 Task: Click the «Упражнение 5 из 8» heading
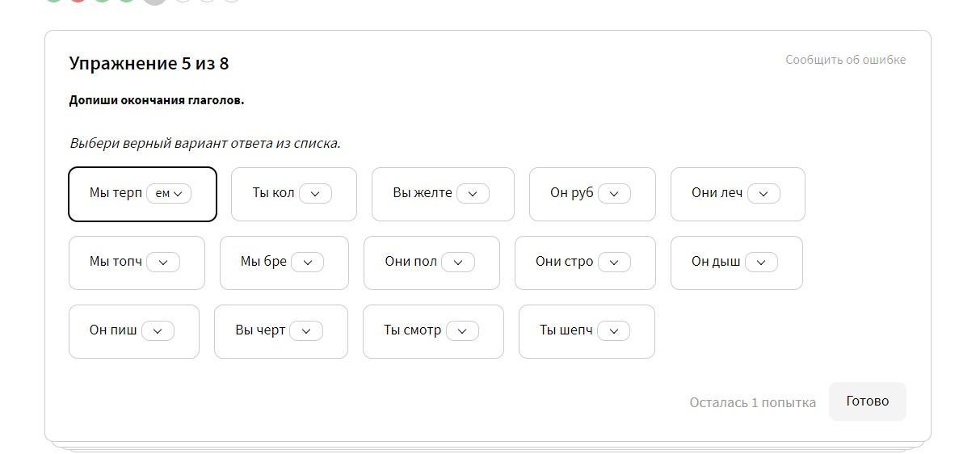tap(149, 64)
